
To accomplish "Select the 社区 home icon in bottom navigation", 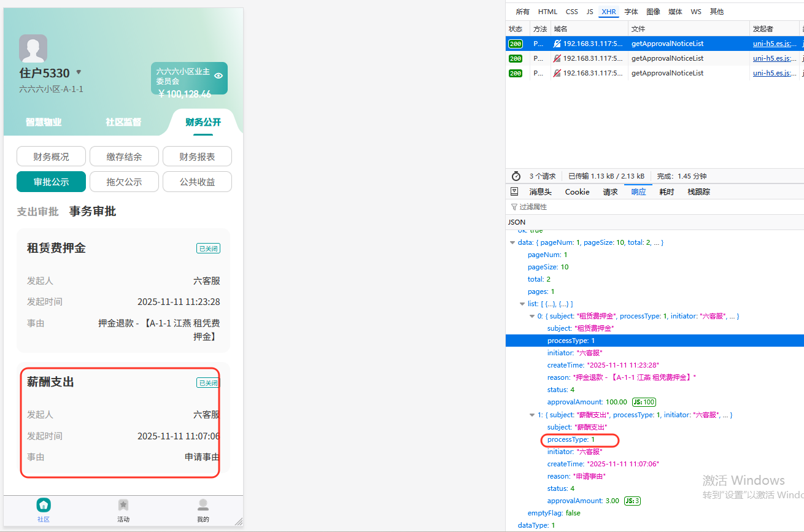I will coord(43,504).
